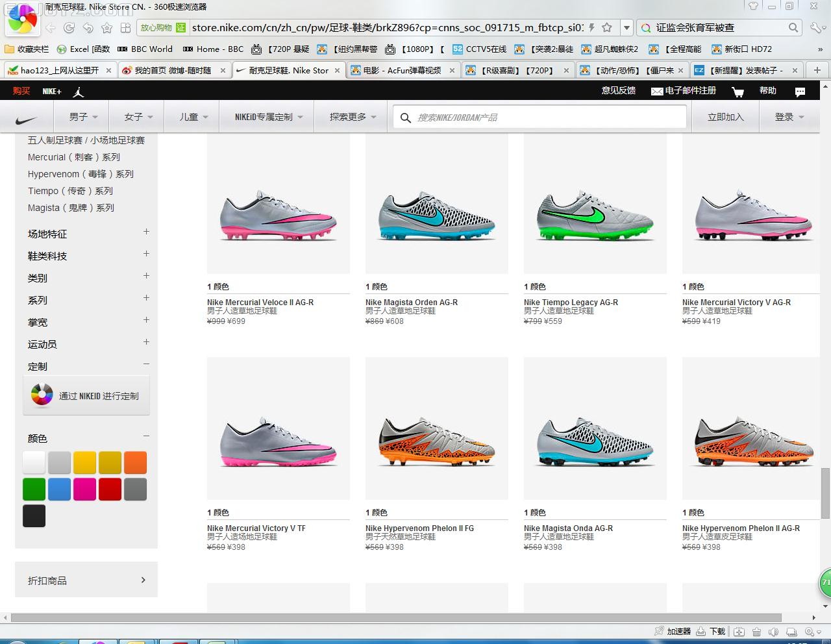
Task: Expand the 系列 filter section
Action: [x=146, y=298]
